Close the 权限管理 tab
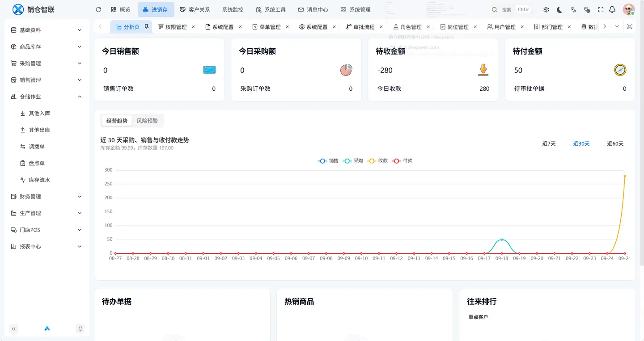The image size is (644, 341). [193, 27]
